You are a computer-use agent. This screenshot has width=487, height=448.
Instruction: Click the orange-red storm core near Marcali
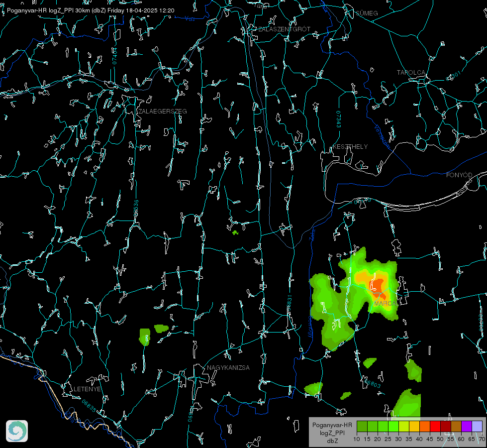click(x=378, y=286)
